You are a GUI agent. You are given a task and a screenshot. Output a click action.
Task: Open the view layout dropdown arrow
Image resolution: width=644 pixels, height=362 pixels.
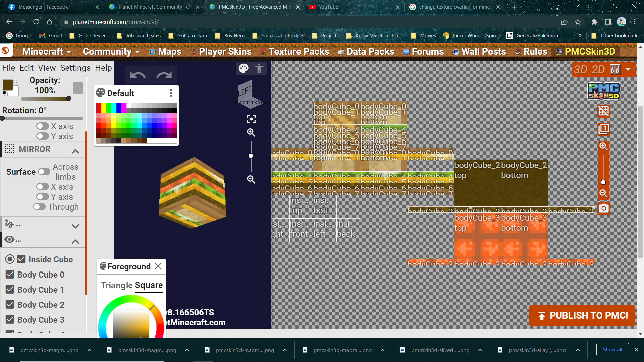click(628, 70)
